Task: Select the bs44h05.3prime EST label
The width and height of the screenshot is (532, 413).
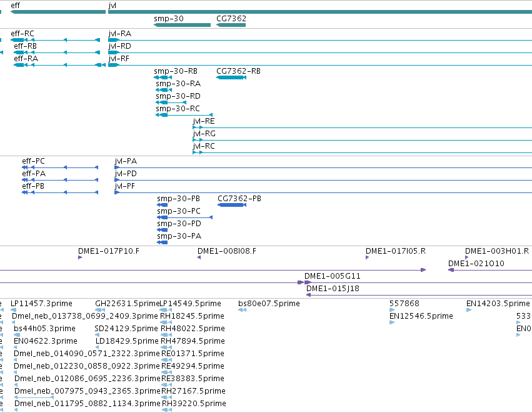Action: pos(44,329)
